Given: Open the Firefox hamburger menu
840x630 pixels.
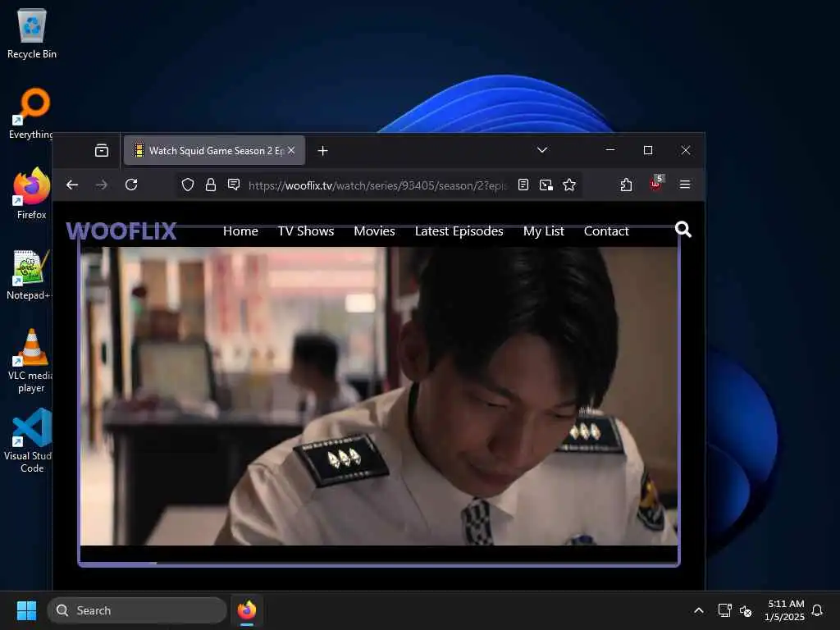Looking at the screenshot, I should (x=685, y=185).
